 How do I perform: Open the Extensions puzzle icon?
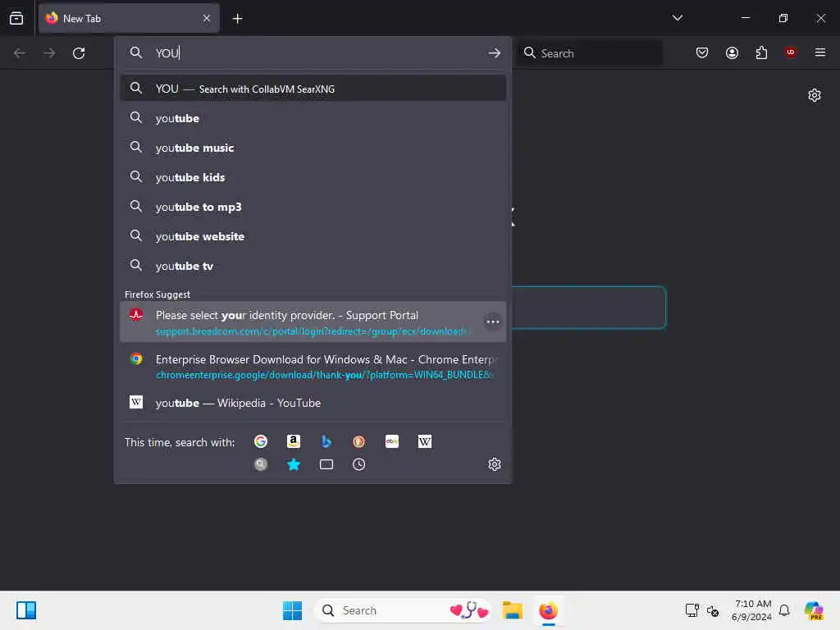(761, 52)
